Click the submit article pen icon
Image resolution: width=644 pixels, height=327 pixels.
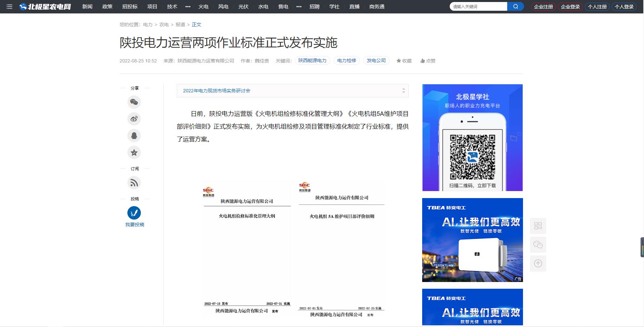pyautogui.click(x=134, y=213)
